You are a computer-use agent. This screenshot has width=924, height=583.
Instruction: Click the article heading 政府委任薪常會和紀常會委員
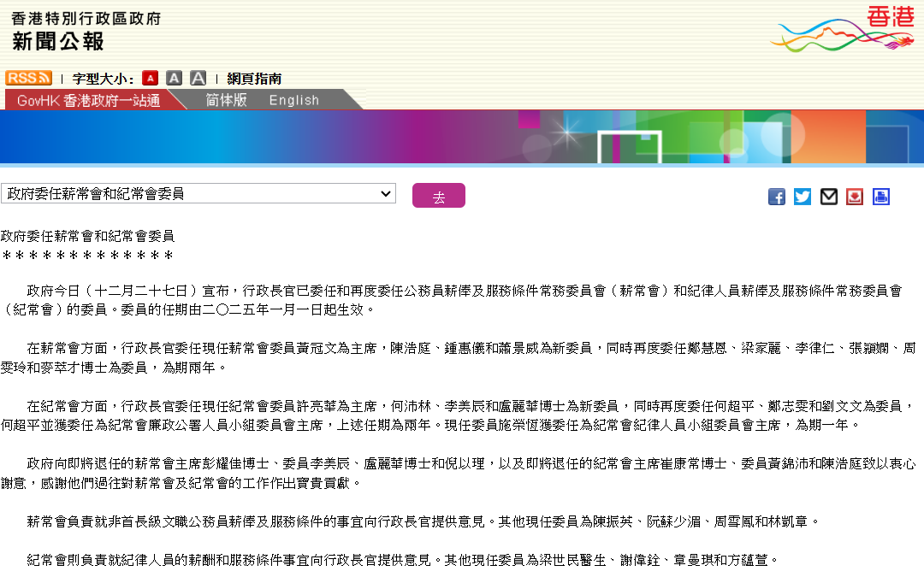(x=87, y=236)
